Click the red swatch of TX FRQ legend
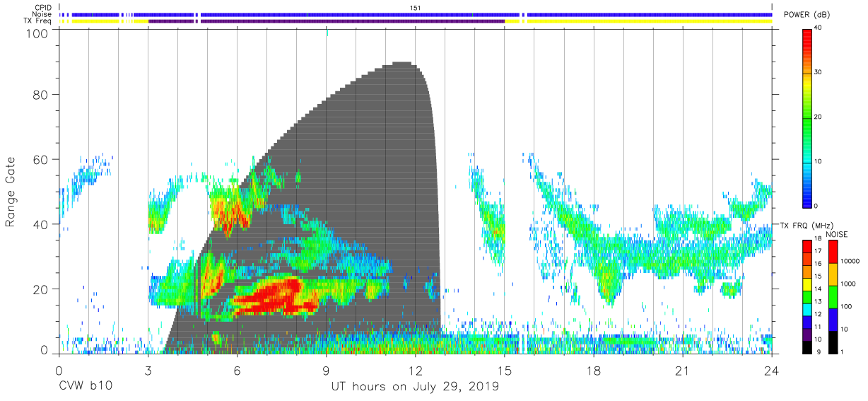868x401 pixels. [x=807, y=247]
